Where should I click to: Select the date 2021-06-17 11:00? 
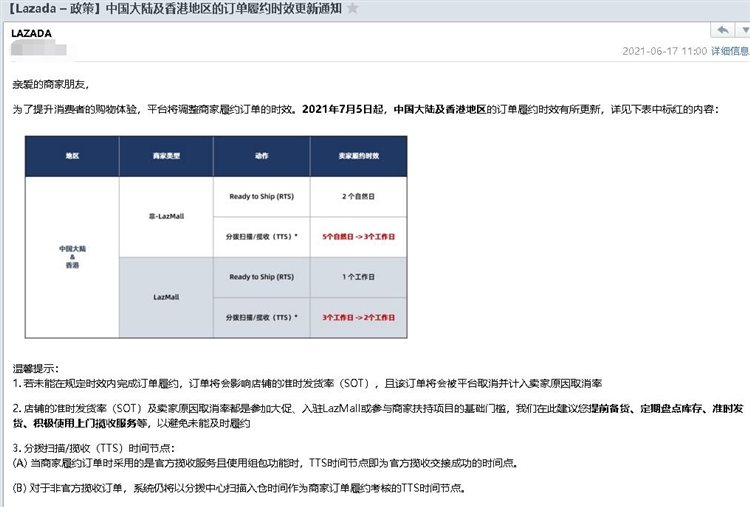pos(664,51)
